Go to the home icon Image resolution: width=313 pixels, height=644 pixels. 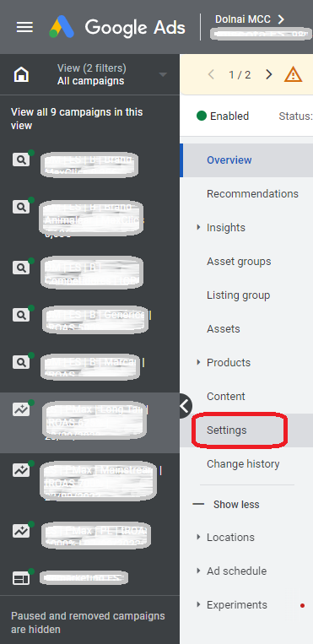click(21, 75)
